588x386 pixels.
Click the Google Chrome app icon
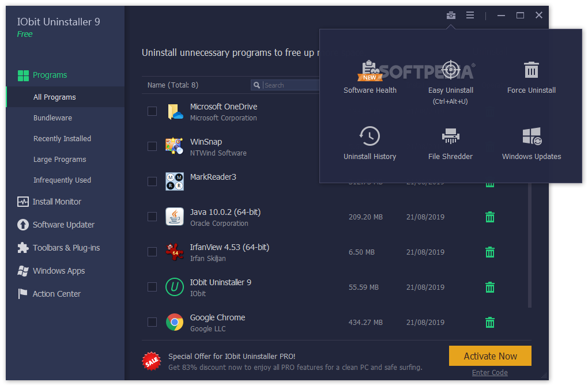click(175, 322)
